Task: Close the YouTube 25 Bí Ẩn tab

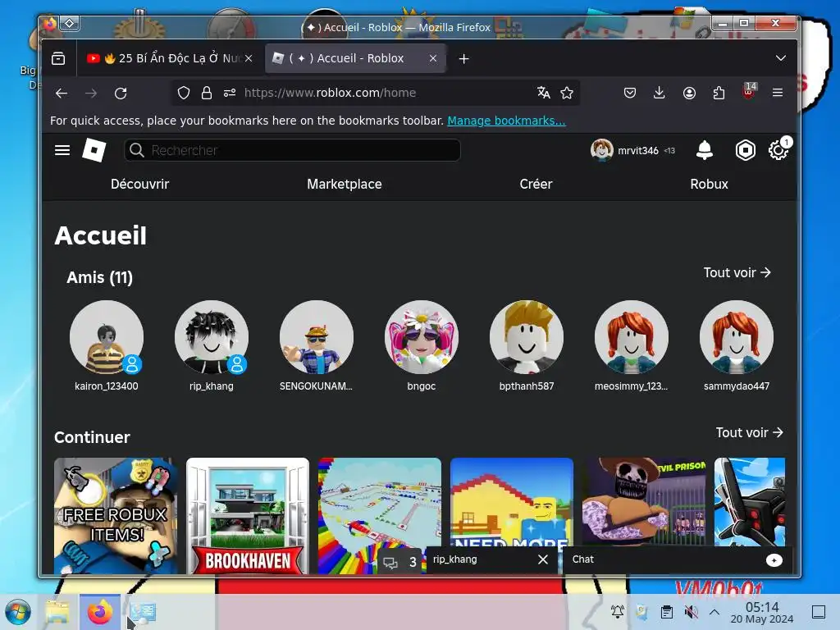Action: click(x=249, y=58)
